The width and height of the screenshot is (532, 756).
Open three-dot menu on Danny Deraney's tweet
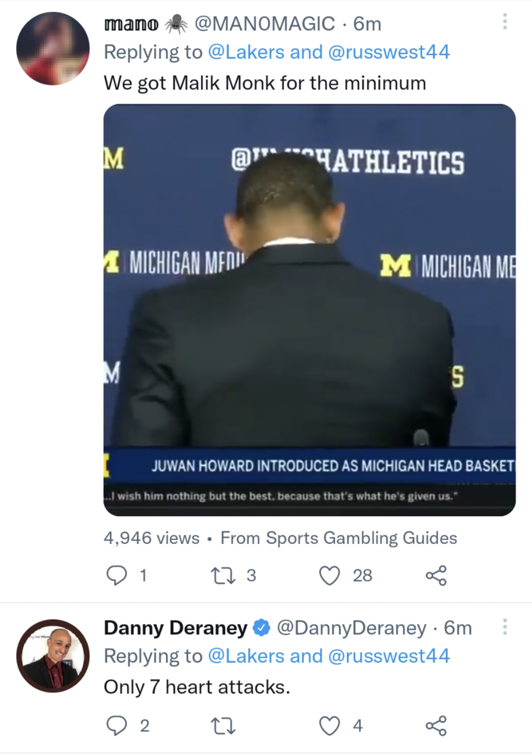pos(505,627)
